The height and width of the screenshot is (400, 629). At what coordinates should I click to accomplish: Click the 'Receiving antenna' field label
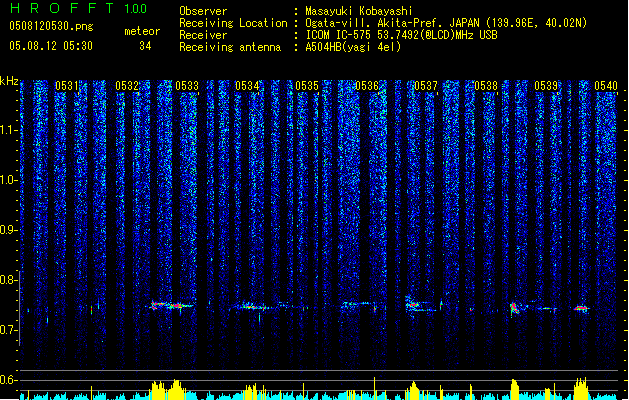230,47
